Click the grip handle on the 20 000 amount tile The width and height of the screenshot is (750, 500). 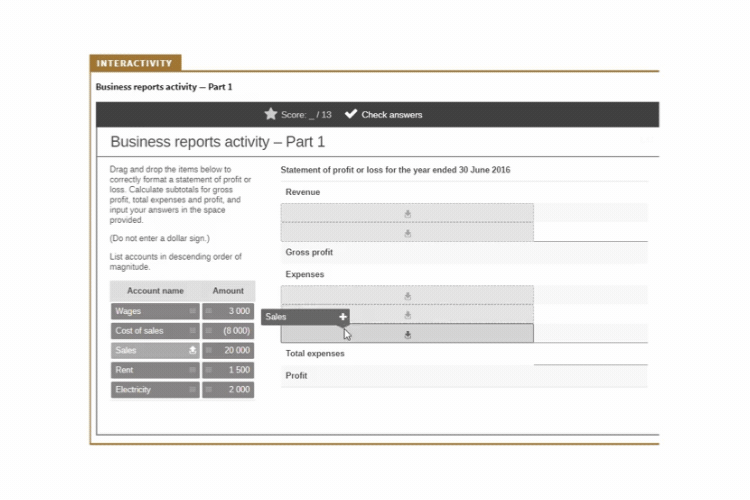click(x=209, y=350)
